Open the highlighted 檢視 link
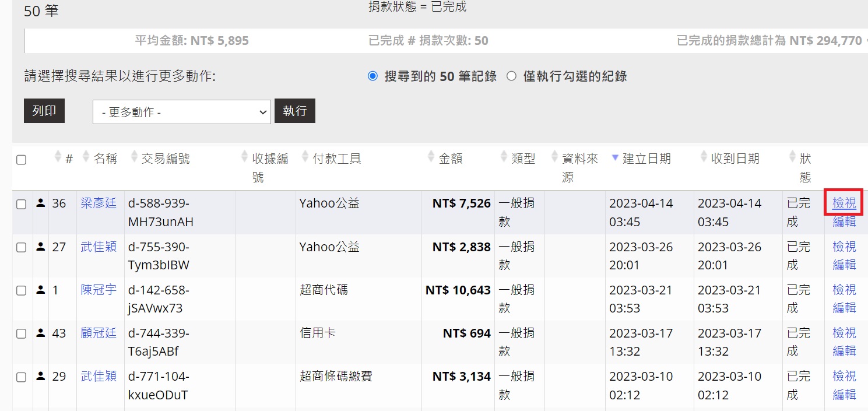The width and height of the screenshot is (868, 411). (x=844, y=203)
